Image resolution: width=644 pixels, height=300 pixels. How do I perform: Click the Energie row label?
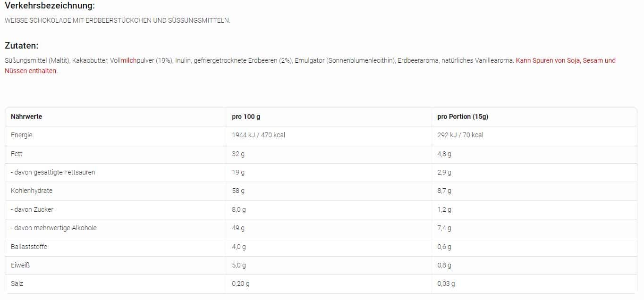[x=22, y=135]
